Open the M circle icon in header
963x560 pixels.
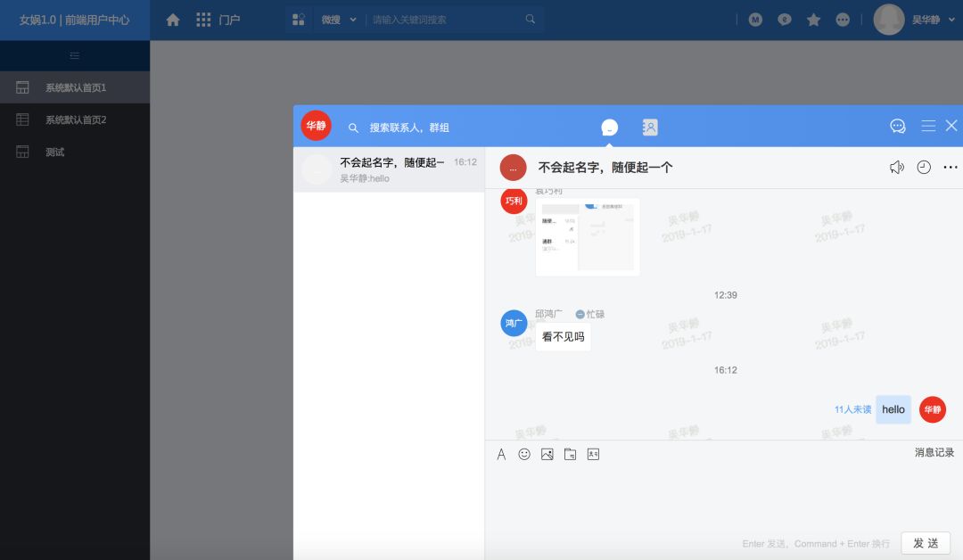click(x=755, y=20)
